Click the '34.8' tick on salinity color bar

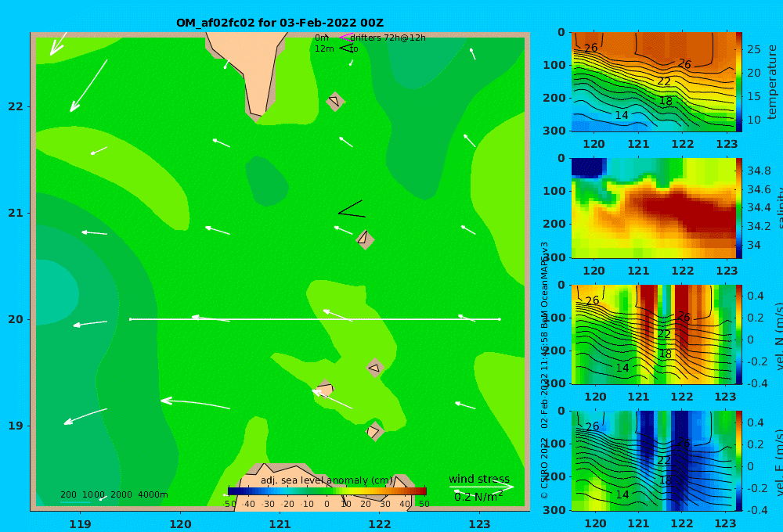[759, 171]
